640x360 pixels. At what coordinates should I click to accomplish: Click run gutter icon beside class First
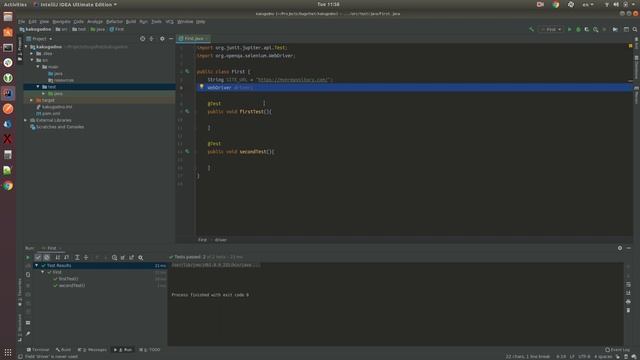187,71
